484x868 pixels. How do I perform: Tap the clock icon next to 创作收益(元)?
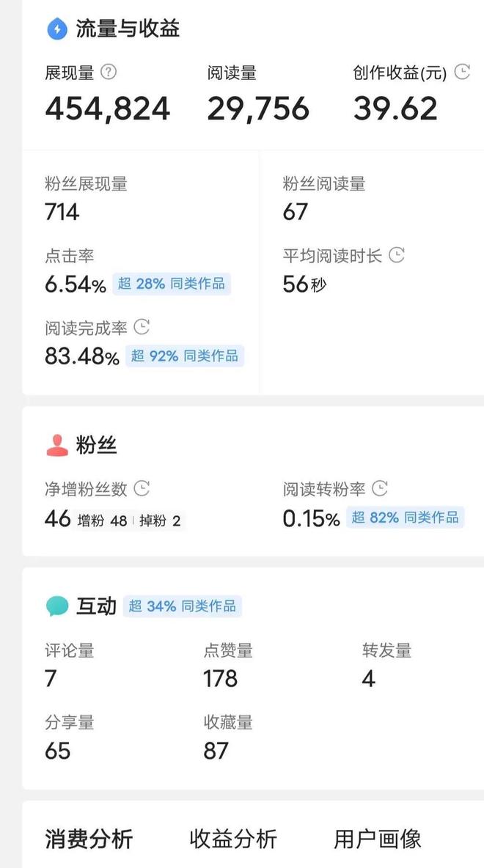pyautogui.click(x=462, y=71)
